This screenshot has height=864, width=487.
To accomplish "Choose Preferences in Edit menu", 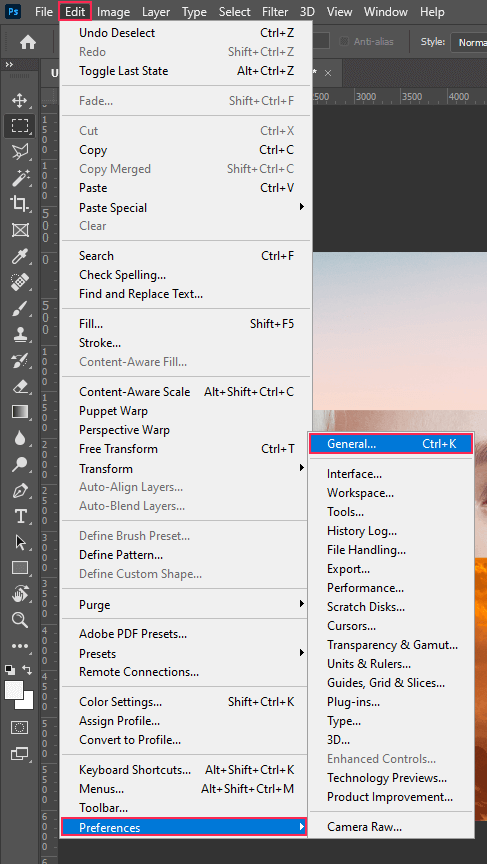I will click(183, 827).
